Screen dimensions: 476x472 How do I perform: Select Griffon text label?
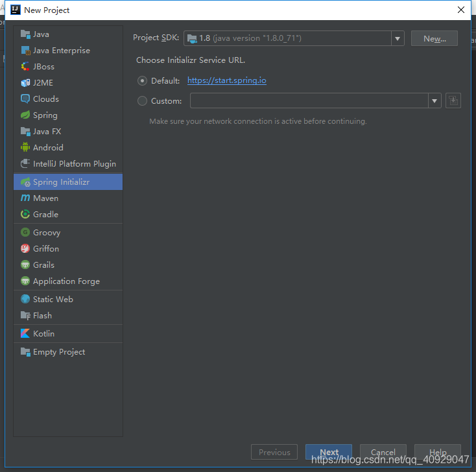(46, 248)
